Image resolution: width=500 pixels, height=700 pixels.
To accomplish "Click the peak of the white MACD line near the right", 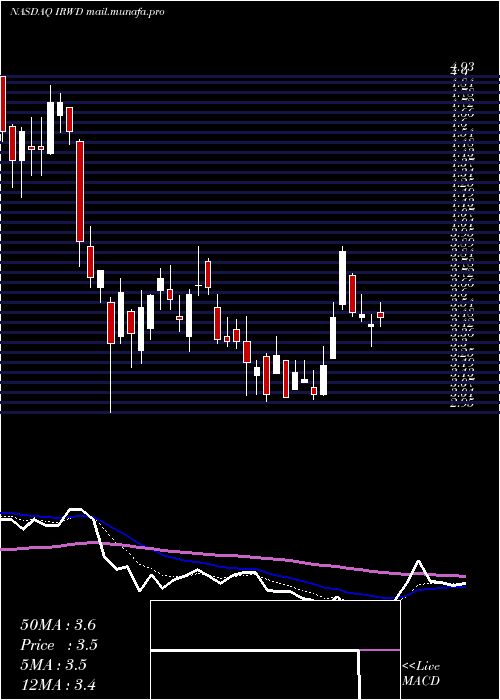I will (x=418, y=561).
